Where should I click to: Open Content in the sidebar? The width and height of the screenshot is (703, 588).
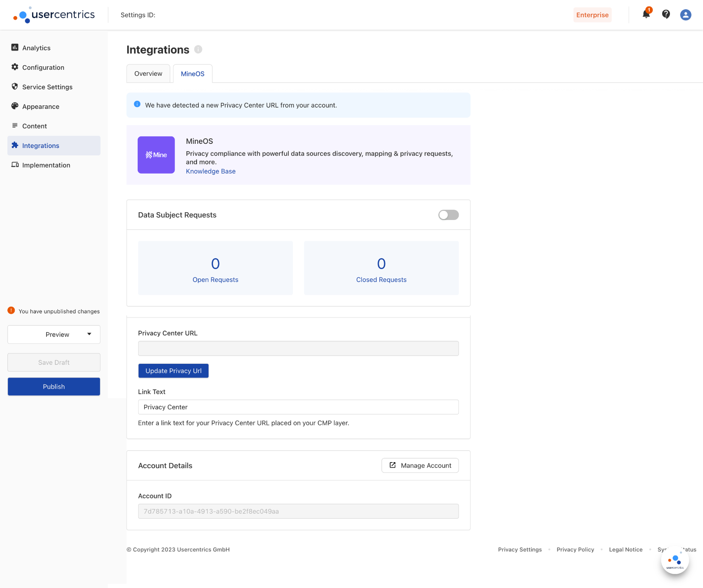(54, 126)
